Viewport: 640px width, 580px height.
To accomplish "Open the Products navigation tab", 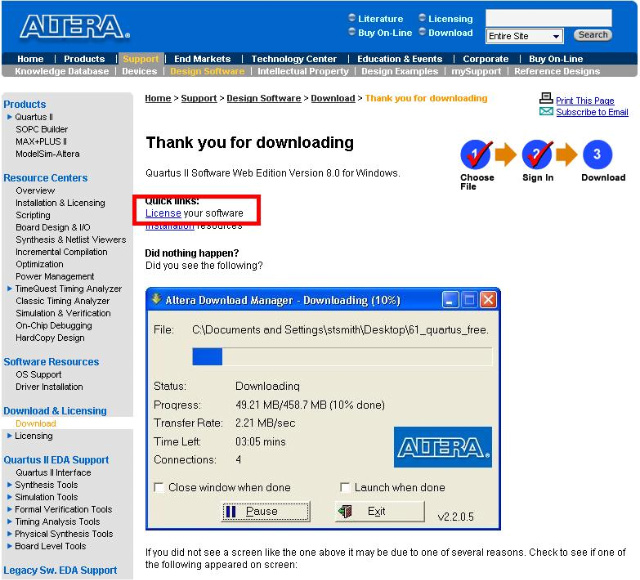I will click(x=84, y=59).
